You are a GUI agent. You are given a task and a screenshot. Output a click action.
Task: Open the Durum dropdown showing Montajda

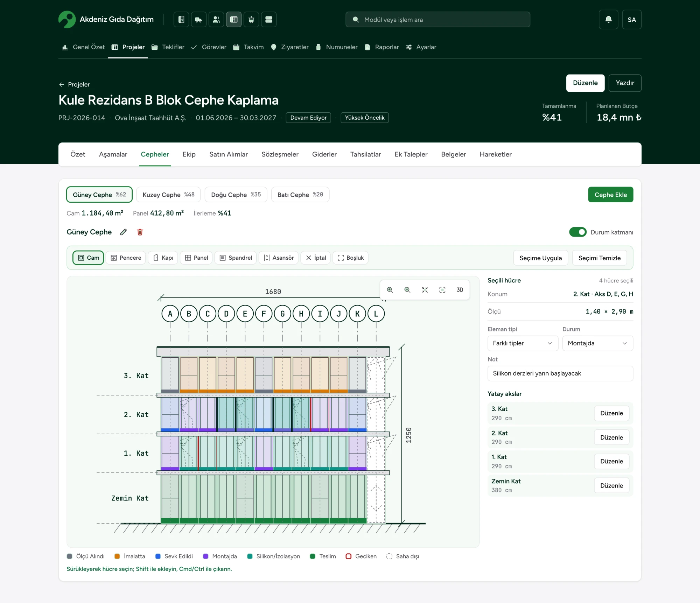pos(597,343)
